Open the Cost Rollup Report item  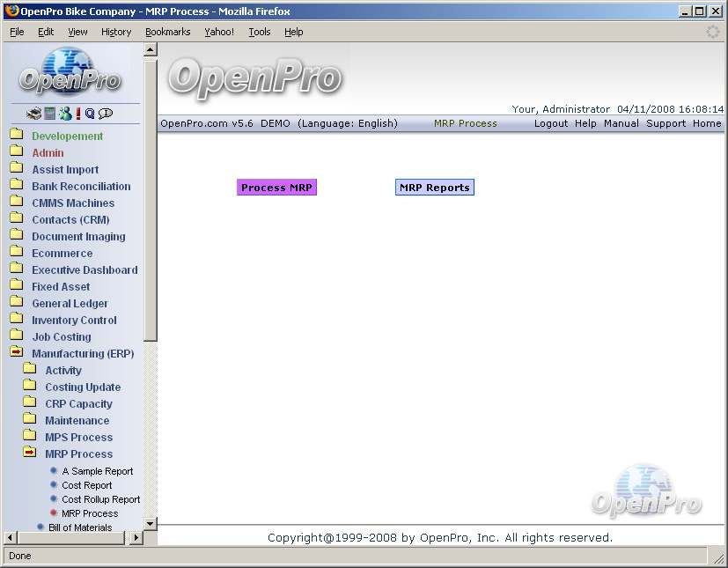click(x=100, y=499)
